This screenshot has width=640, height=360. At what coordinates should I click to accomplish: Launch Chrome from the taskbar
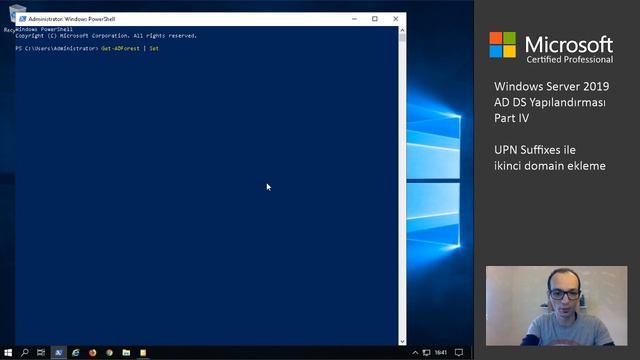[x=109, y=353]
